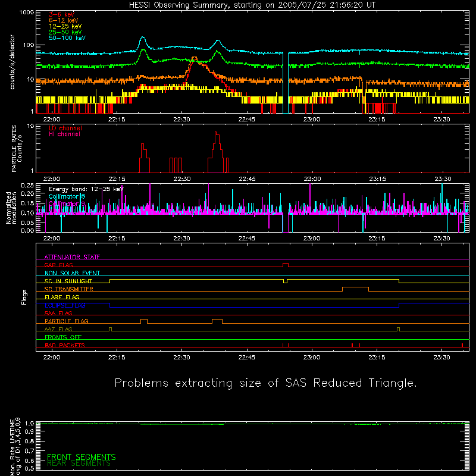Click the first PARTICLE FLAG pulse near 22:21
Screen dimensions: 476x476
[x=144, y=321]
